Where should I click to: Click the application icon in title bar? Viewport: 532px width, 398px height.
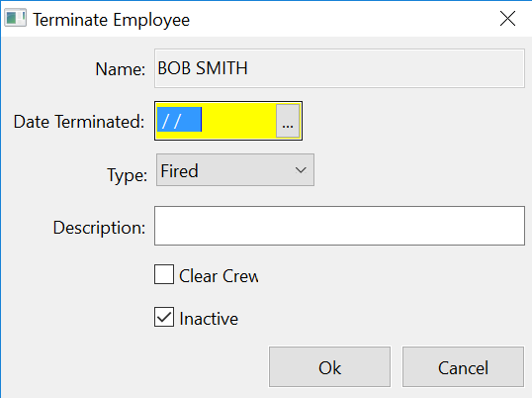pos(15,19)
